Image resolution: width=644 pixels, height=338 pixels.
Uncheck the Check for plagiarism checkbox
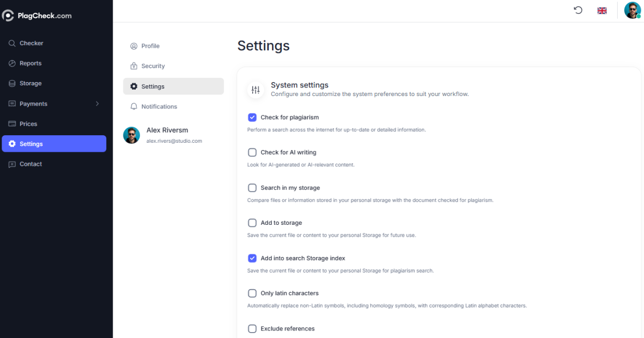click(x=252, y=117)
